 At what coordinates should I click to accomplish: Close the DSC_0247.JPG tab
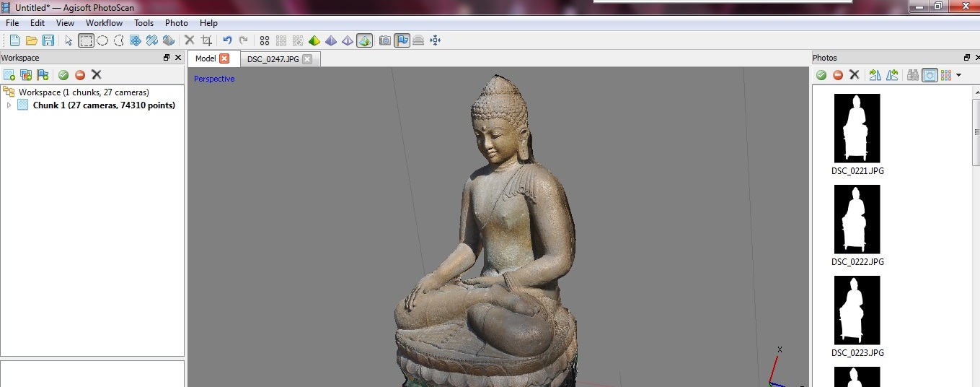point(307,59)
